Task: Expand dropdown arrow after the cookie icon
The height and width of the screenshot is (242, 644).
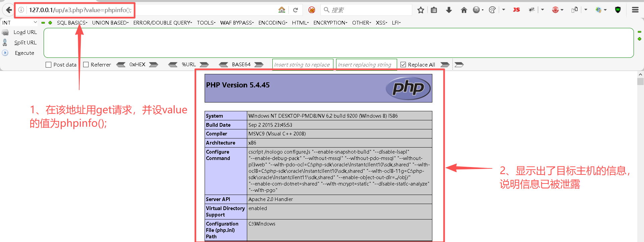Action: [503, 10]
